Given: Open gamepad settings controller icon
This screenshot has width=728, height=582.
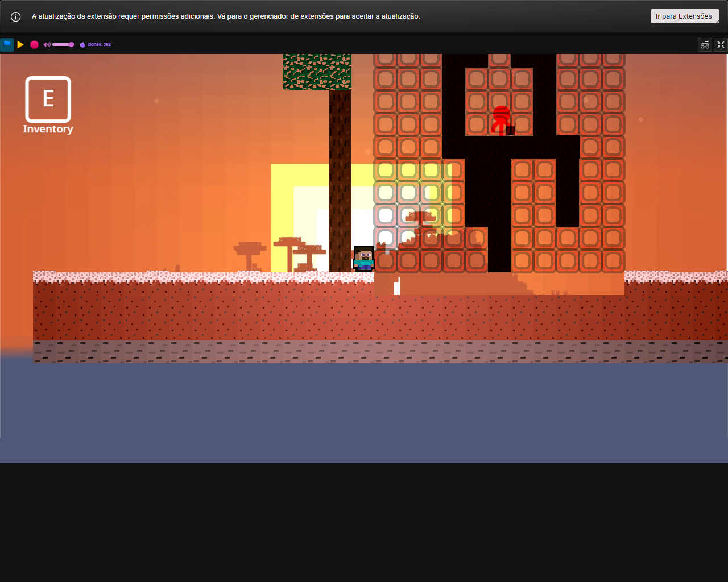Looking at the screenshot, I should tap(705, 45).
